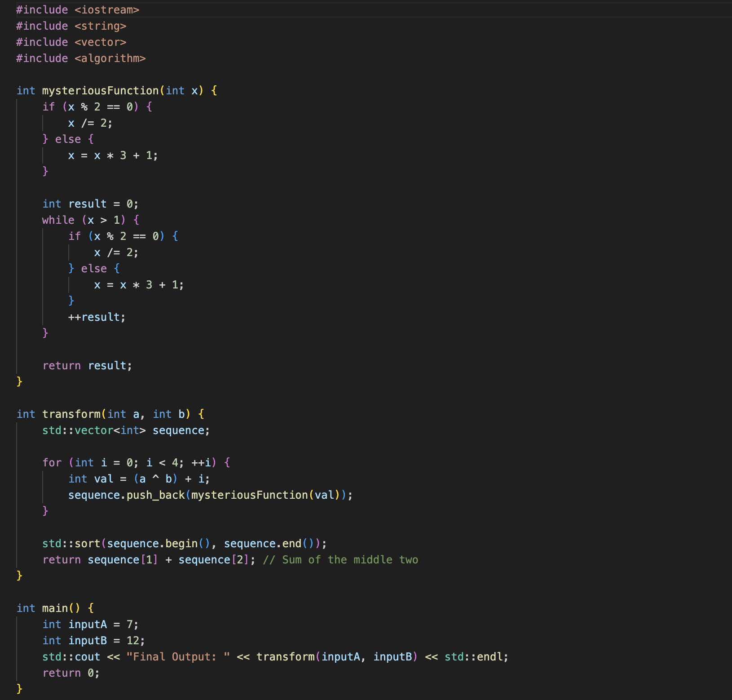This screenshot has height=700, width=732.
Task: Click the 'int transform(int a, int b) {' signature
Action: [x=110, y=414]
